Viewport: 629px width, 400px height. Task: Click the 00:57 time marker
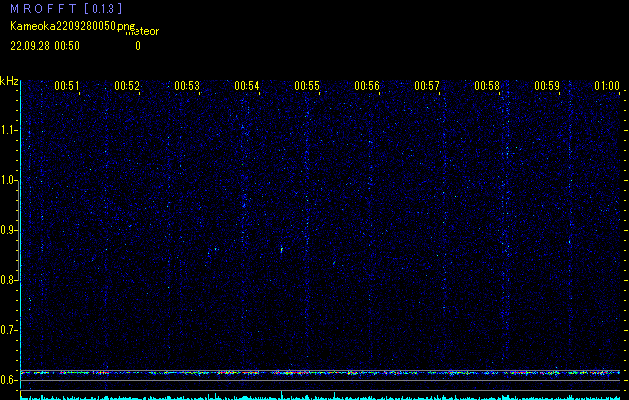[427, 86]
